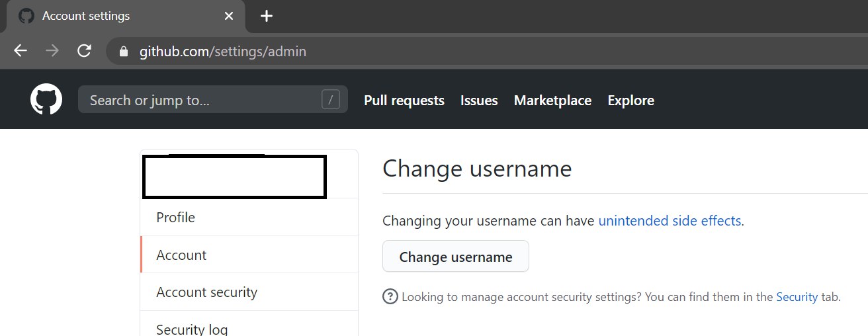Image resolution: width=868 pixels, height=336 pixels.
Task: Open Issues in the header
Action: (479, 100)
